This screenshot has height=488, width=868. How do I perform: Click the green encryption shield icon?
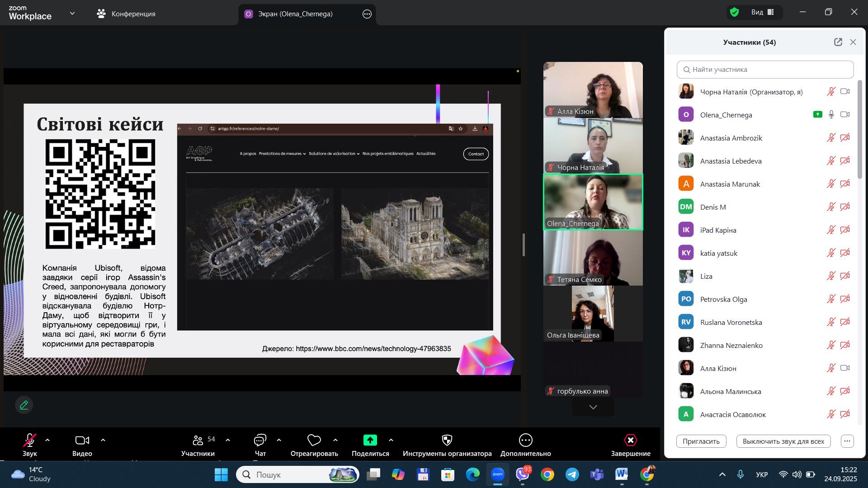[734, 12]
